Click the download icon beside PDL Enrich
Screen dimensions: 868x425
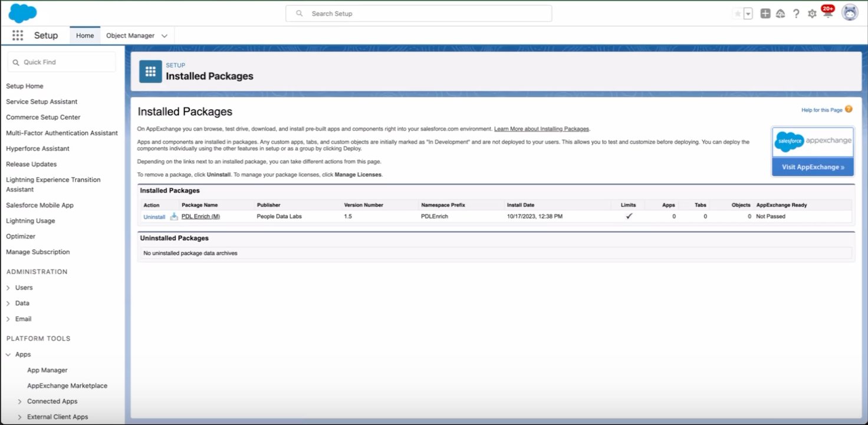coord(174,216)
